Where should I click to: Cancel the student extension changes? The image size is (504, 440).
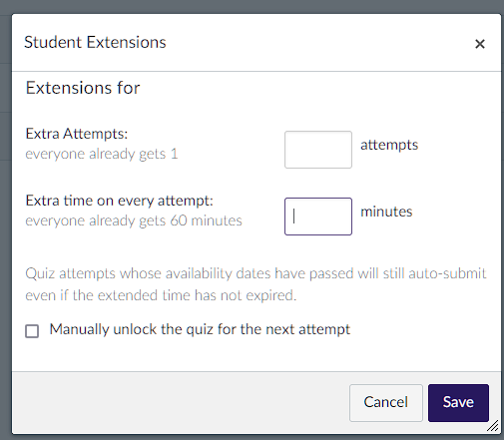(386, 403)
